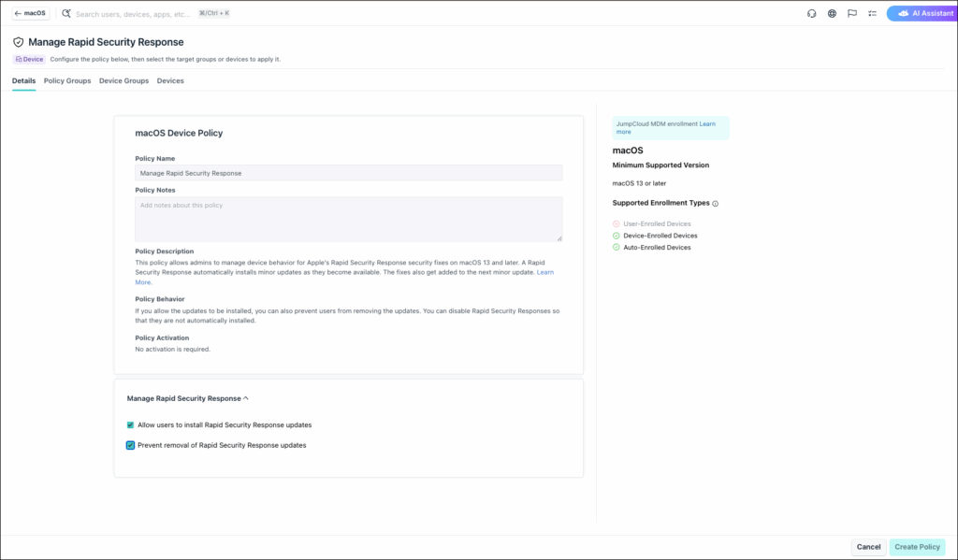Cancel the policy creation
Screen dimensions: 958x560
tap(868, 547)
